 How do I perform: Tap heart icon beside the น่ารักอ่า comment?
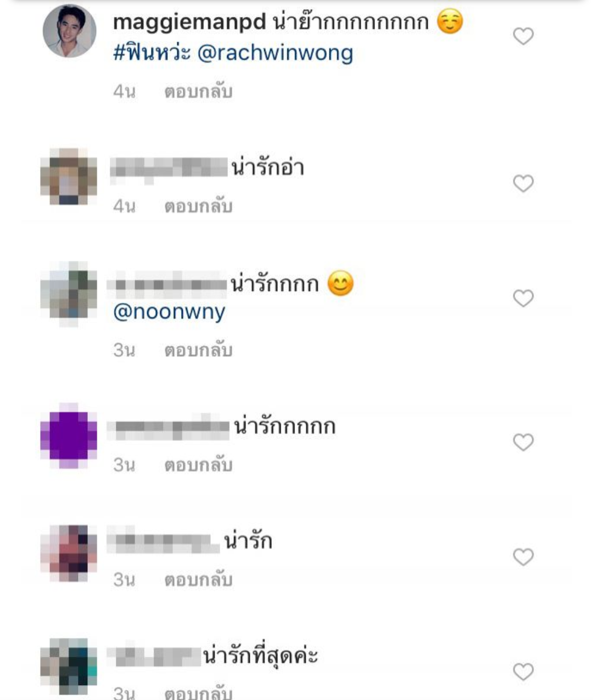(x=523, y=183)
